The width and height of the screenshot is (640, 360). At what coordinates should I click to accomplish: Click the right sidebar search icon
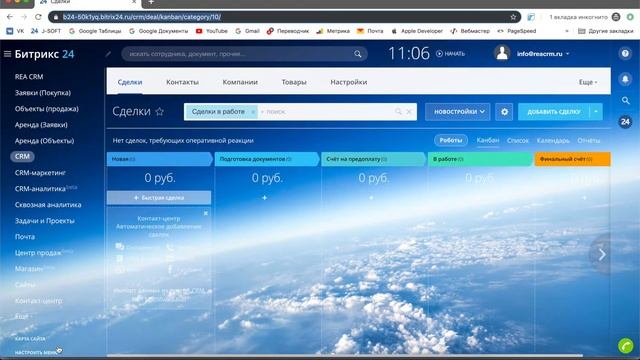[625, 100]
